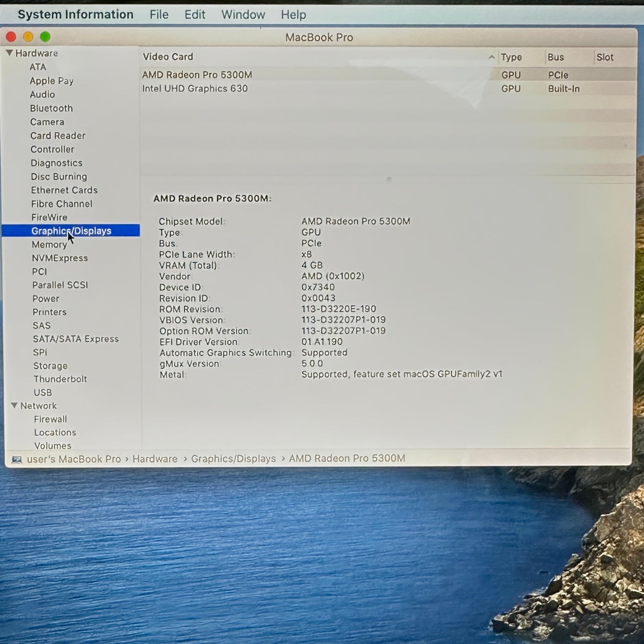Select Bluetooth in the sidebar
Screen dimensions: 644x644
(x=51, y=108)
